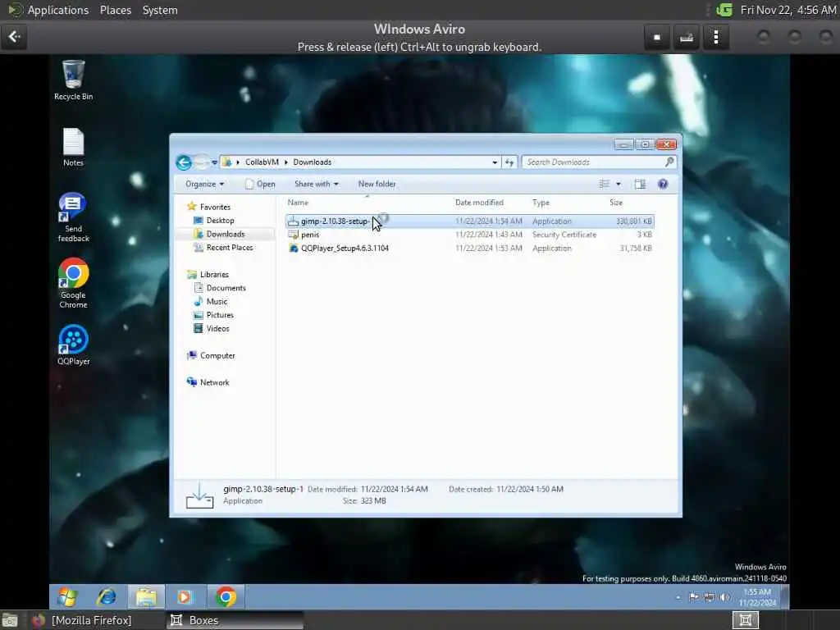
Task: Select Downloads in navigation pane
Action: point(225,234)
